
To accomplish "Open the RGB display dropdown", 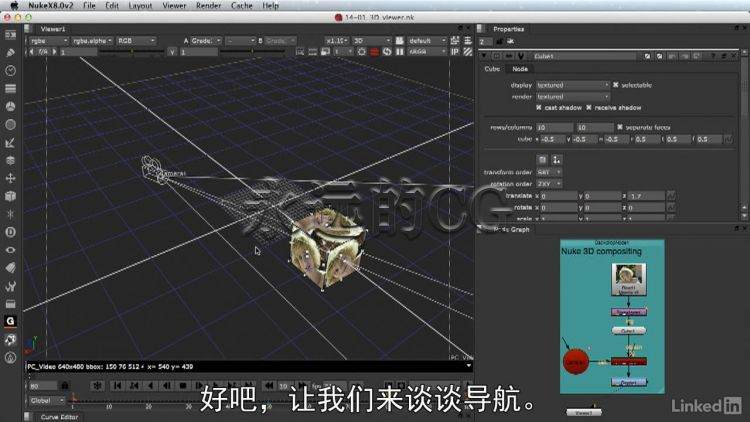I will tap(136, 41).
